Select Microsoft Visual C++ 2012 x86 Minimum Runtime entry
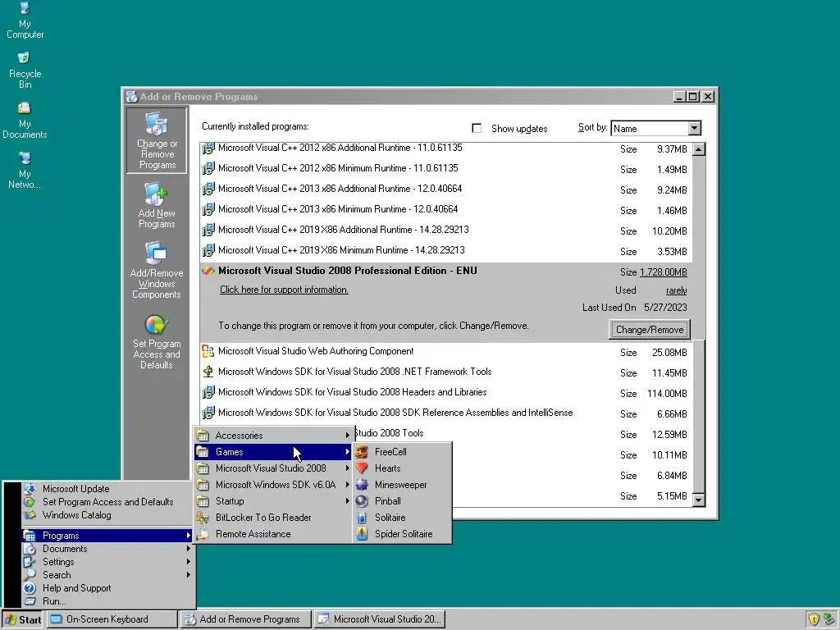 (445, 169)
